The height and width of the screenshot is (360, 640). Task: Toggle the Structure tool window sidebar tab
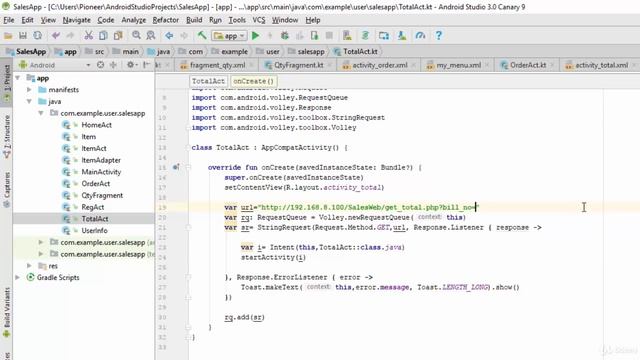click(x=7, y=137)
